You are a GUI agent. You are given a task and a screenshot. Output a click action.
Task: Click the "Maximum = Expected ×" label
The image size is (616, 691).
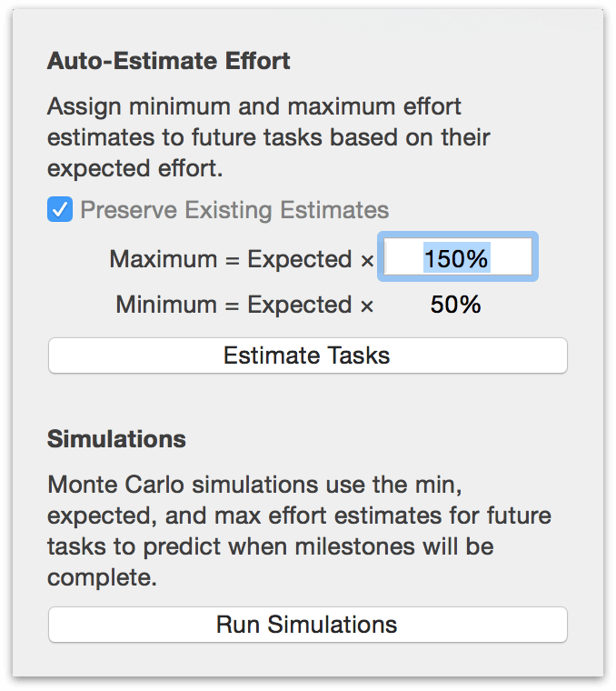[242, 260]
